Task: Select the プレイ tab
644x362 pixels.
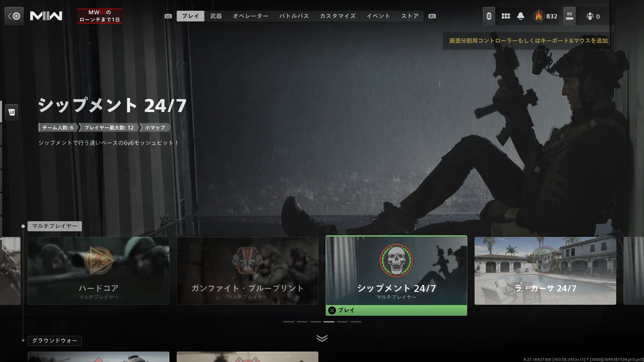Action: [191, 16]
